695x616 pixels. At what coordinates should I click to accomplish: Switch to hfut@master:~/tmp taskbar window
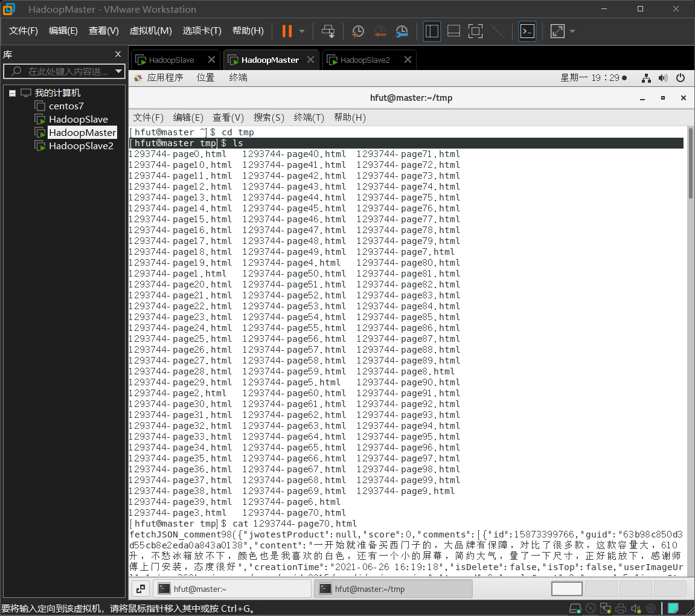[392, 589]
